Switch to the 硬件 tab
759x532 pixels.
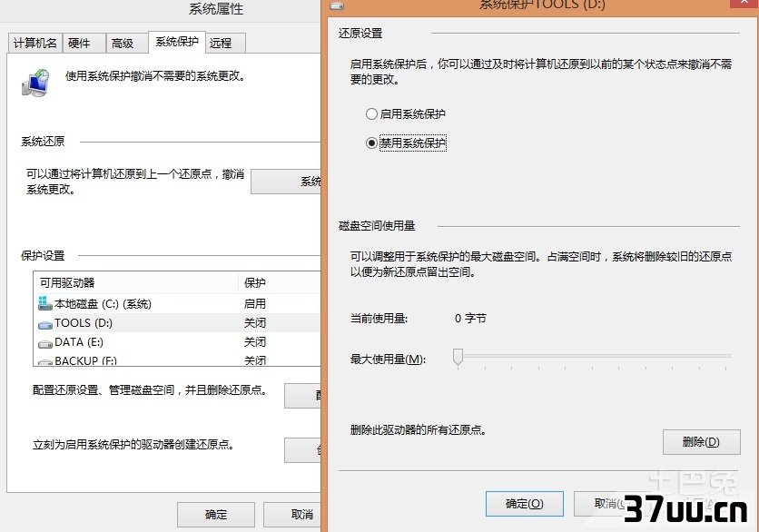click(x=84, y=43)
